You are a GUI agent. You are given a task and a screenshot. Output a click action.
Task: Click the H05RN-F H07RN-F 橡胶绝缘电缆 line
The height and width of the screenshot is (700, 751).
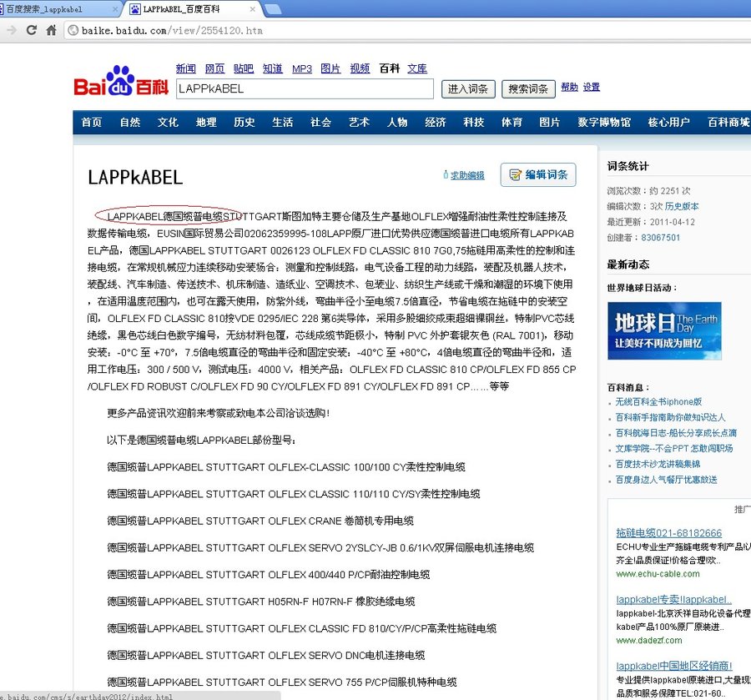click(261, 602)
